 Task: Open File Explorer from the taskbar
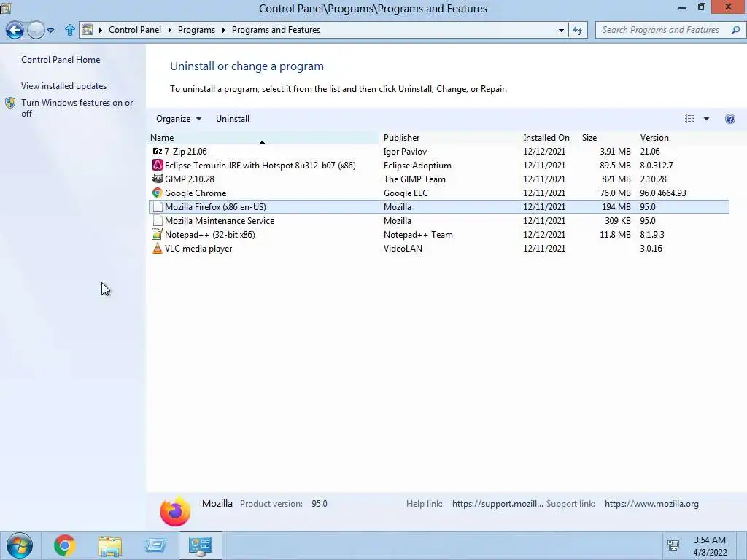[110, 545]
